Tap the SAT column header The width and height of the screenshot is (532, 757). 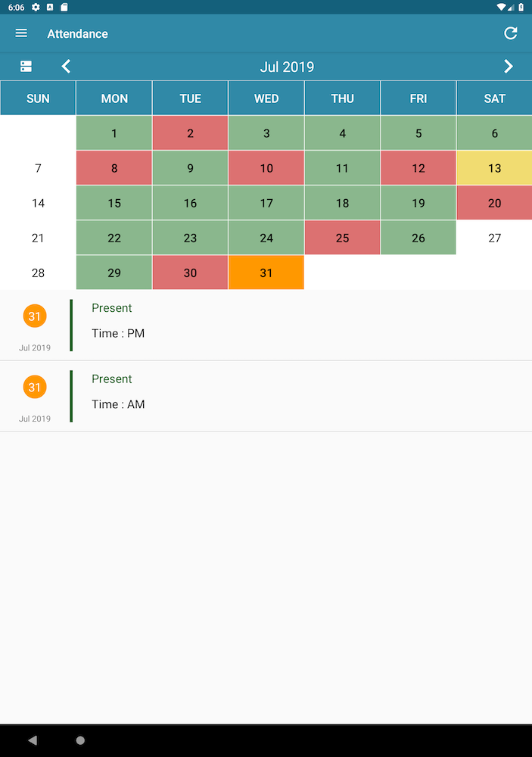pos(494,98)
